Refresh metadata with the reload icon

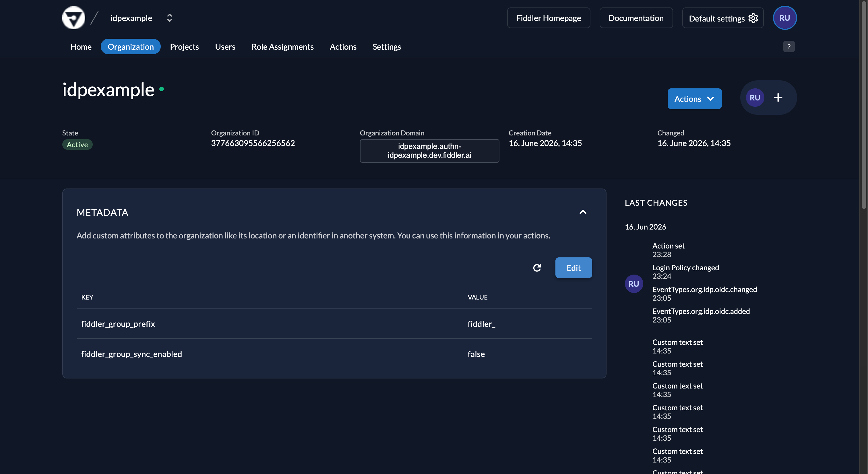pos(537,268)
